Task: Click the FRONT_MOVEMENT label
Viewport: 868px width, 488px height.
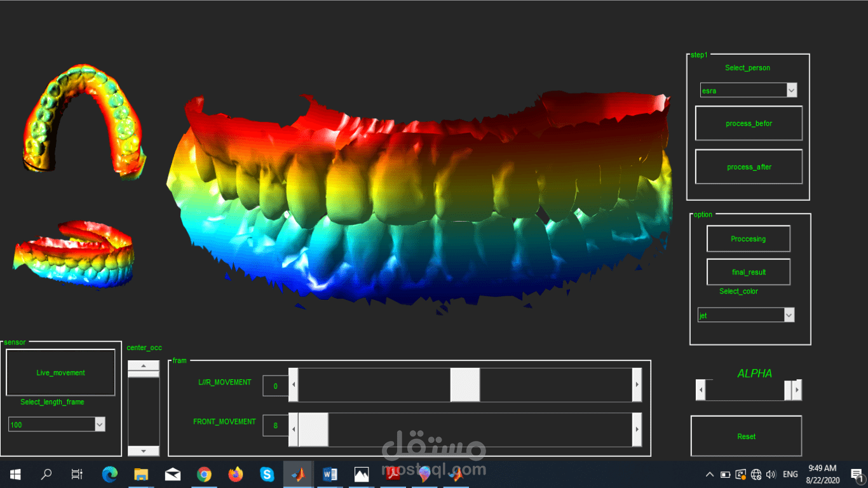Action: coord(224,422)
